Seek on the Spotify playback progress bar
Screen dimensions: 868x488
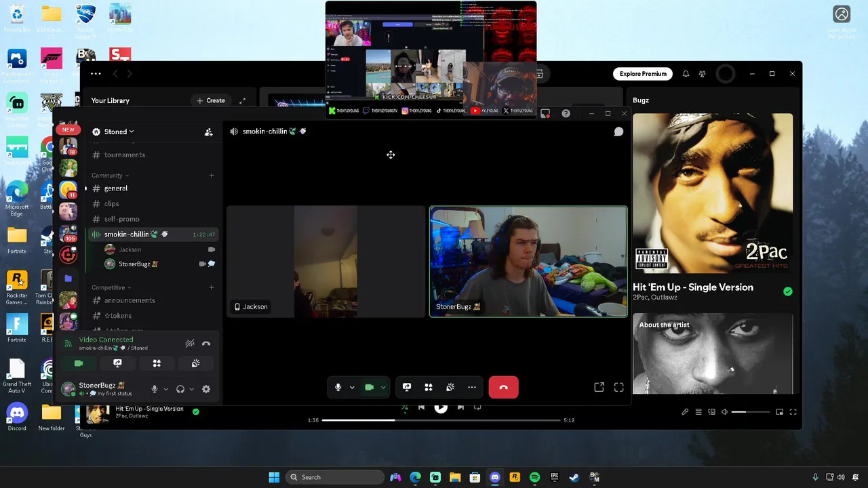pyautogui.click(x=440, y=420)
